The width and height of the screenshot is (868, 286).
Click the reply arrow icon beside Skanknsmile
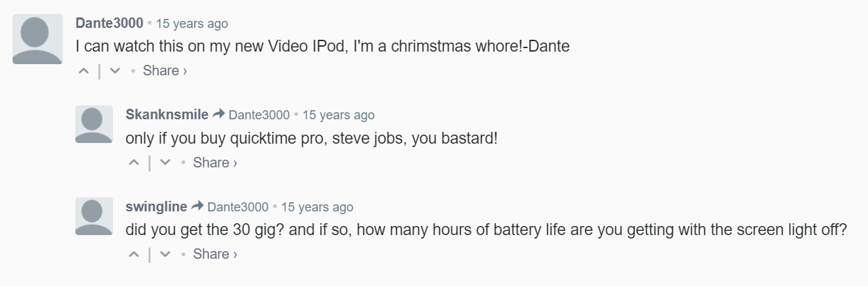218,114
